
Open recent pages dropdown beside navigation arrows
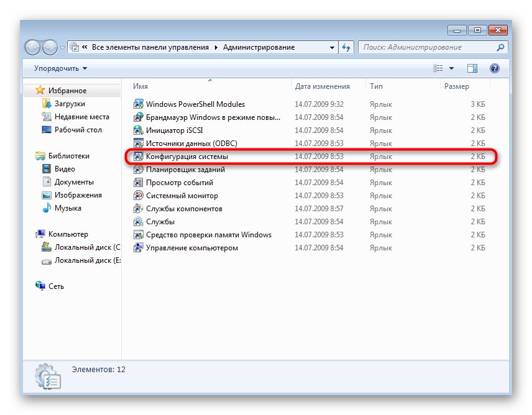click(x=62, y=47)
